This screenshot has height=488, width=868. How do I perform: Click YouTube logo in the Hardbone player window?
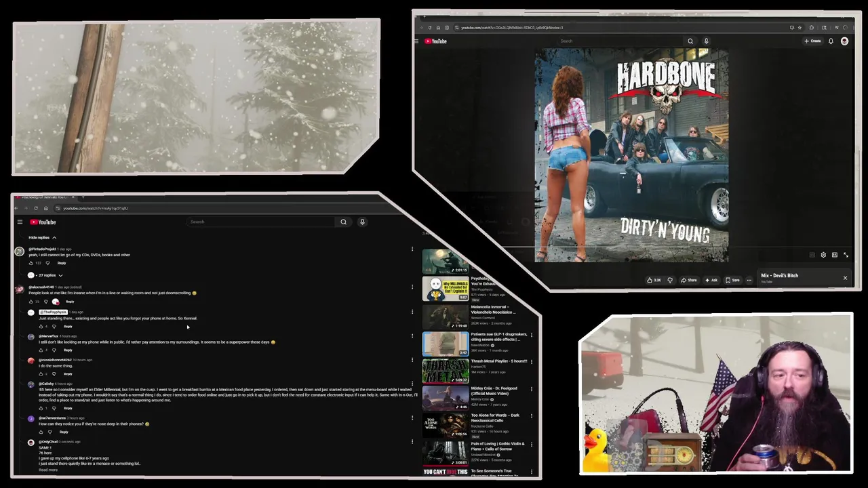pyautogui.click(x=435, y=41)
